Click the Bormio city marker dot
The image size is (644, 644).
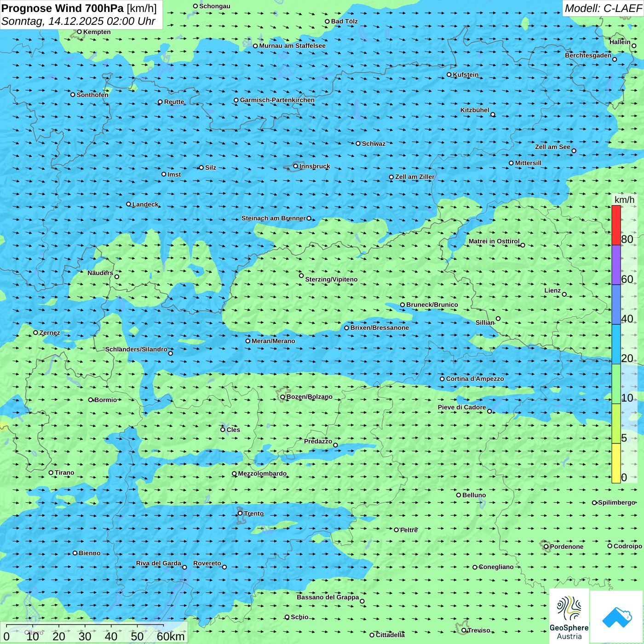coord(91,400)
